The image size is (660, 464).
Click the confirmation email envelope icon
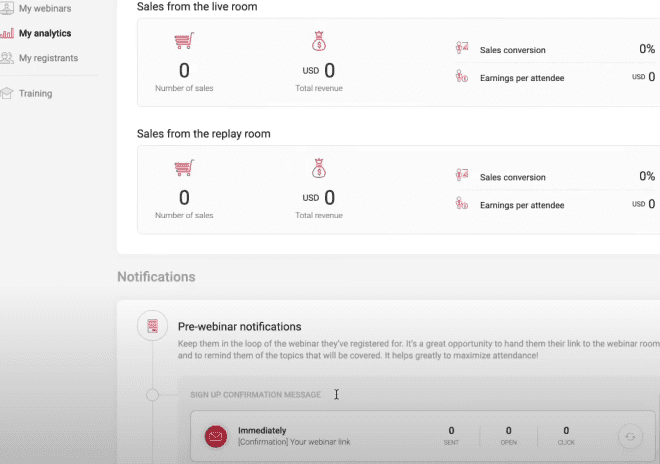214,436
